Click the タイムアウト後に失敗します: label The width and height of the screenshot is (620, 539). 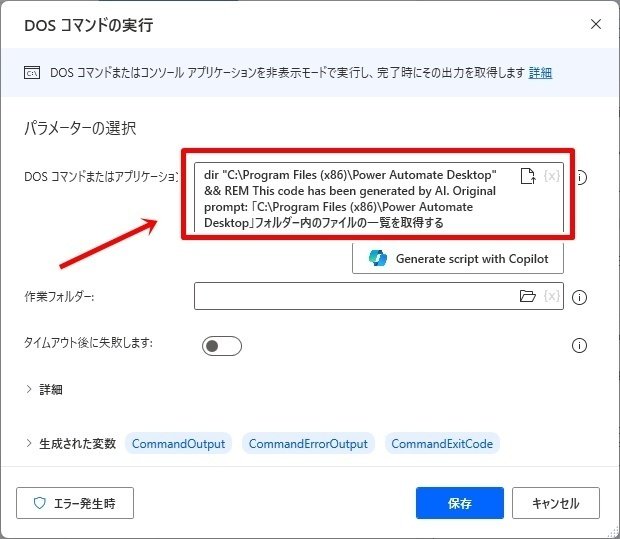pyautogui.click(x=88, y=342)
